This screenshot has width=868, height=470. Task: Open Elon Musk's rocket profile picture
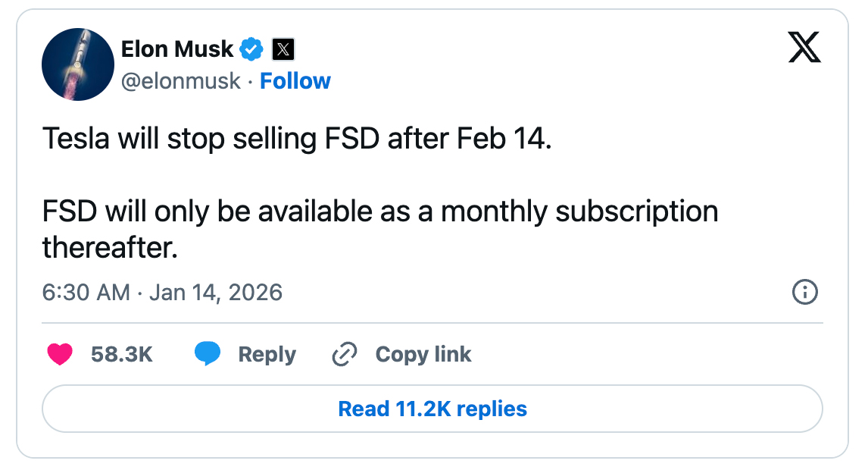click(x=78, y=64)
